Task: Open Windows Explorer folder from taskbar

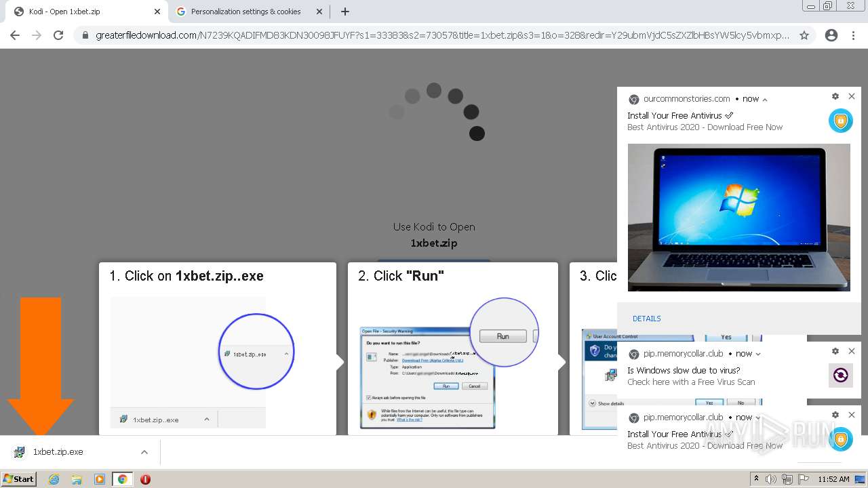Action: click(77, 479)
